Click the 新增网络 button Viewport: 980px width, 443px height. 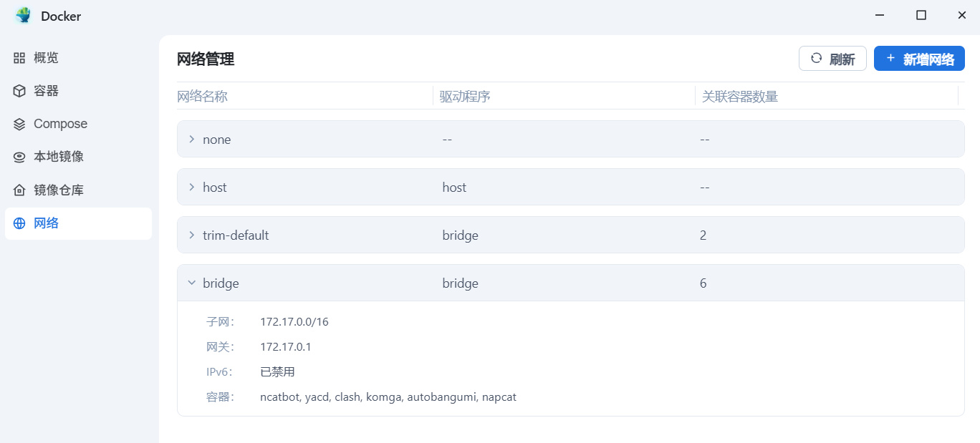tap(919, 59)
